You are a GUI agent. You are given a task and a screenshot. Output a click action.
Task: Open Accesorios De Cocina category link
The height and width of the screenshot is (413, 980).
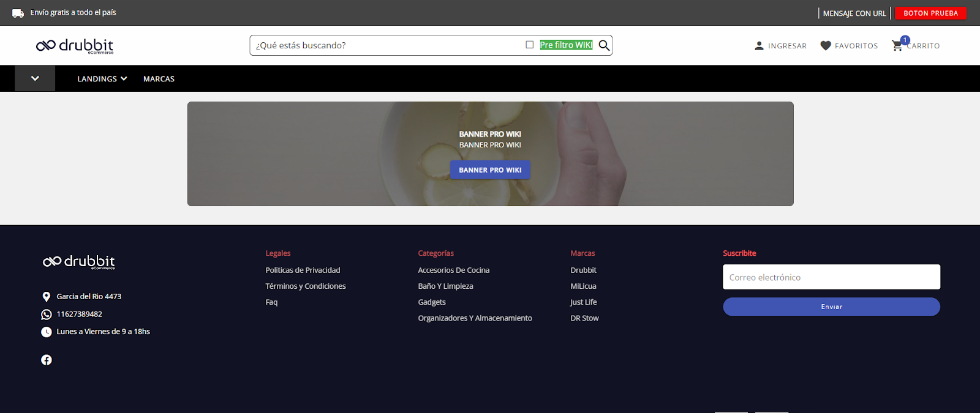453,270
